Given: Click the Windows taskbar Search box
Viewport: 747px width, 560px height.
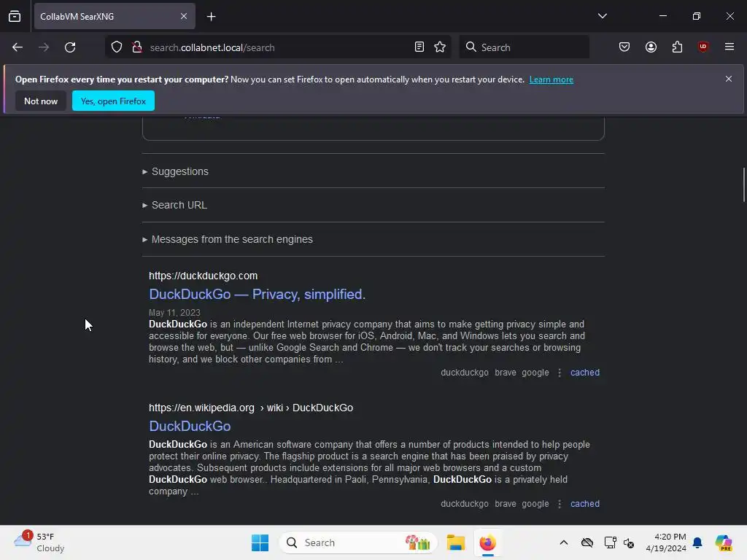Looking at the screenshot, I should click(x=357, y=542).
